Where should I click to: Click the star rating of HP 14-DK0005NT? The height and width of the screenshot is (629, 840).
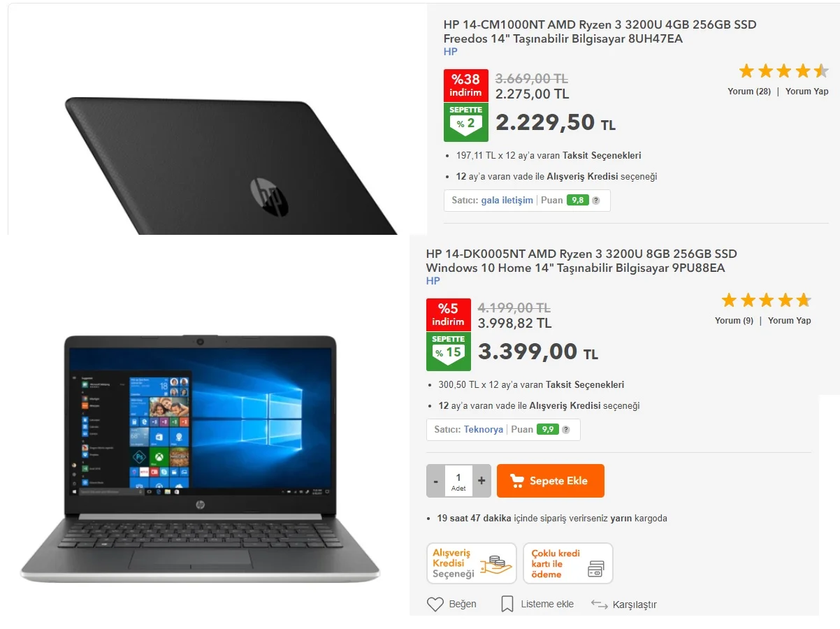coord(766,300)
